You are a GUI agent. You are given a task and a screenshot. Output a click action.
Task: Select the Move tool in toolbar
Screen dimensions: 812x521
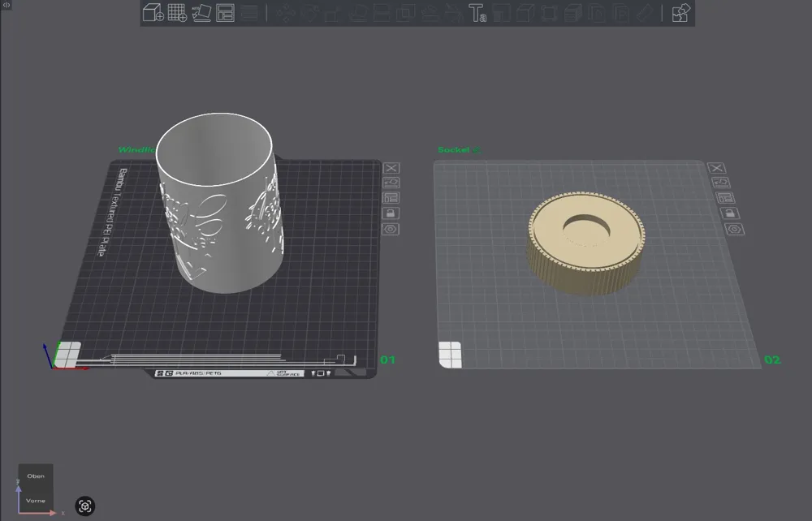click(285, 12)
